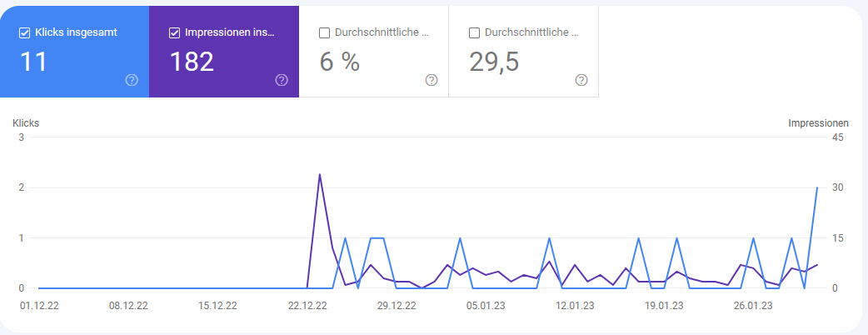Image resolution: width=868 pixels, height=335 pixels.
Task: Select the impressions value 182
Action: 192,62
